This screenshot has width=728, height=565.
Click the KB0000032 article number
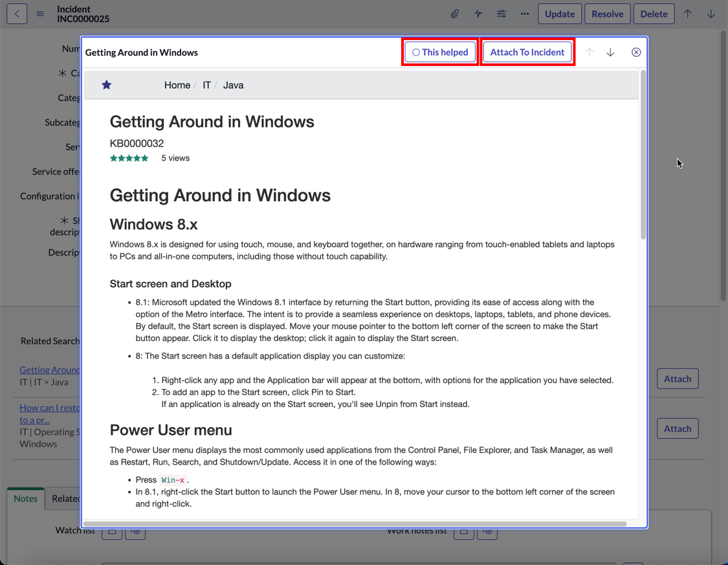pyautogui.click(x=137, y=144)
